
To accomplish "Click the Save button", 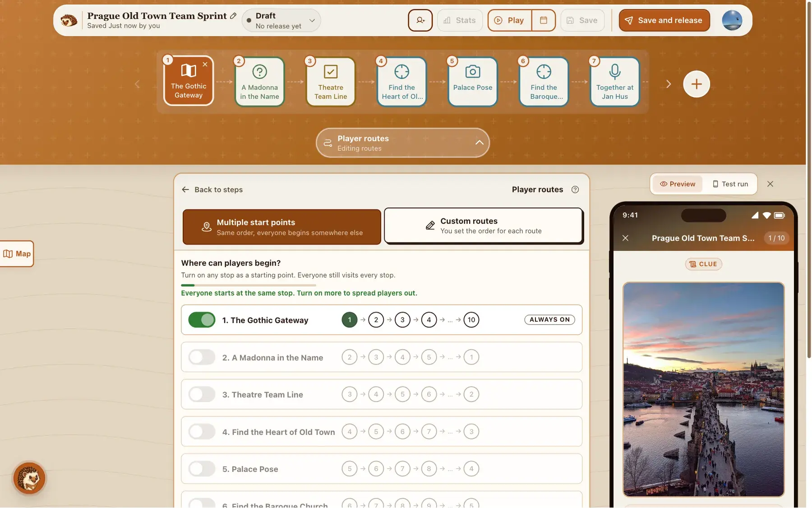I will tap(582, 20).
